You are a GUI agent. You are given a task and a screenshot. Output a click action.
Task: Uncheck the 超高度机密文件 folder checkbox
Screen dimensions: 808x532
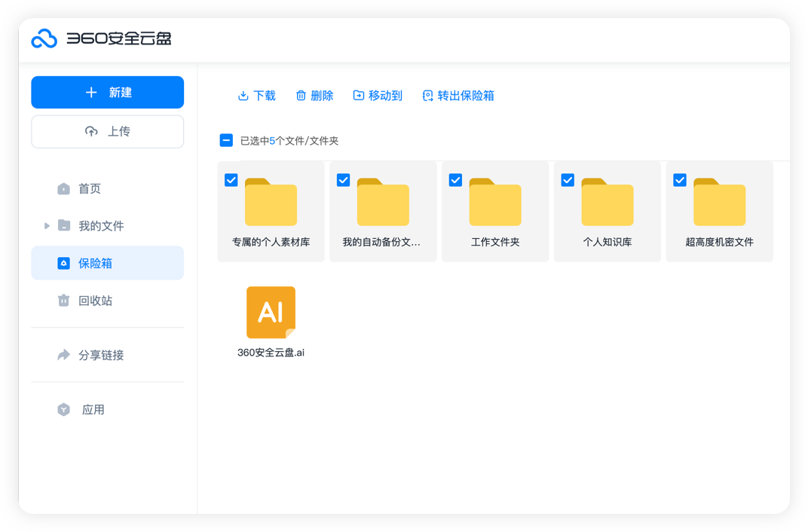[x=680, y=179]
